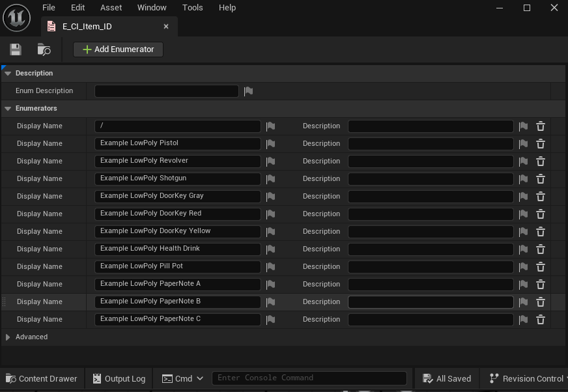Edit the Example LowPoly DoorKey Yellow name field
568x392 pixels.
(x=177, y=231)
